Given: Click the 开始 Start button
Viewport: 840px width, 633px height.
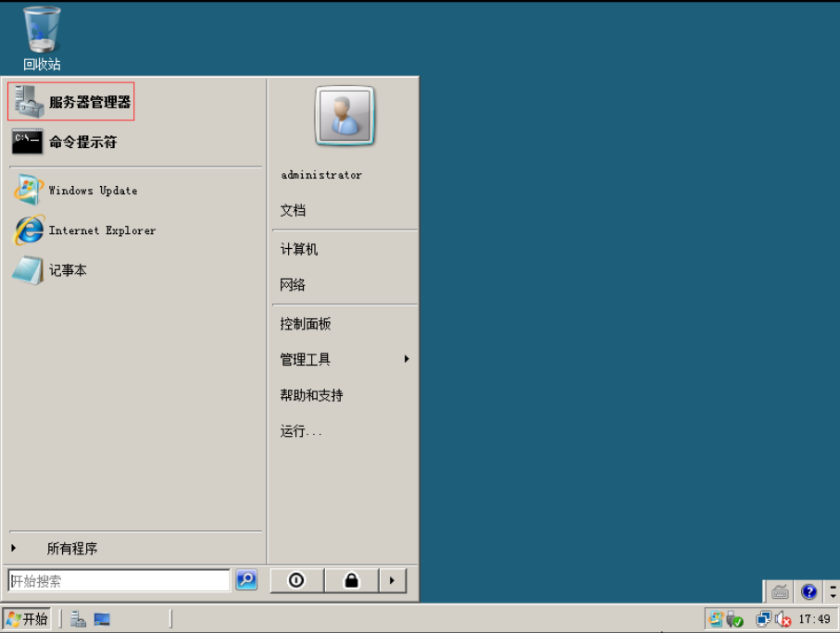Looking at the screenshot, I should tap(27, 619).
